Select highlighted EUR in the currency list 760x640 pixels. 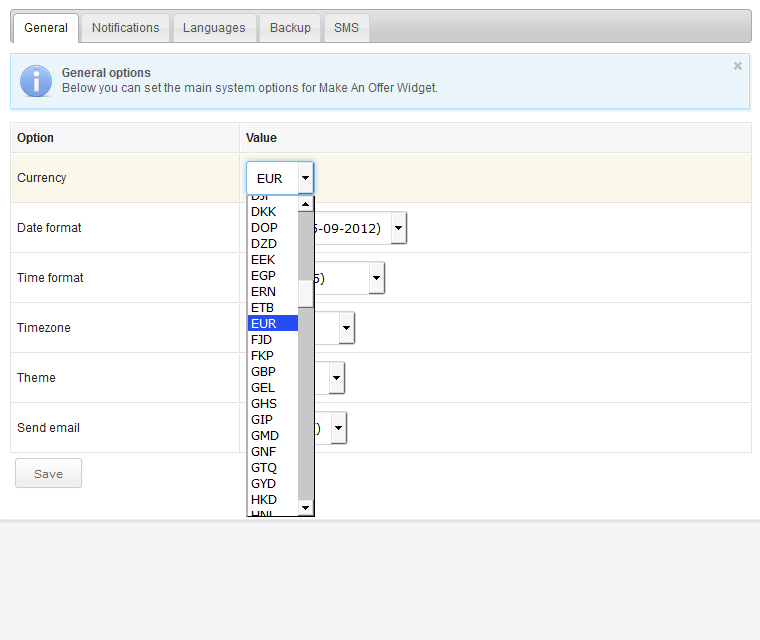(x=272, y=323)
